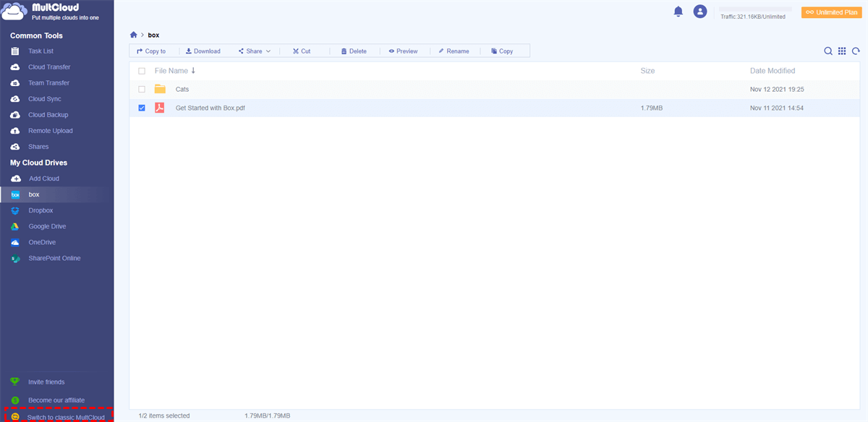Click the search magnifier icon

point(828,51)
